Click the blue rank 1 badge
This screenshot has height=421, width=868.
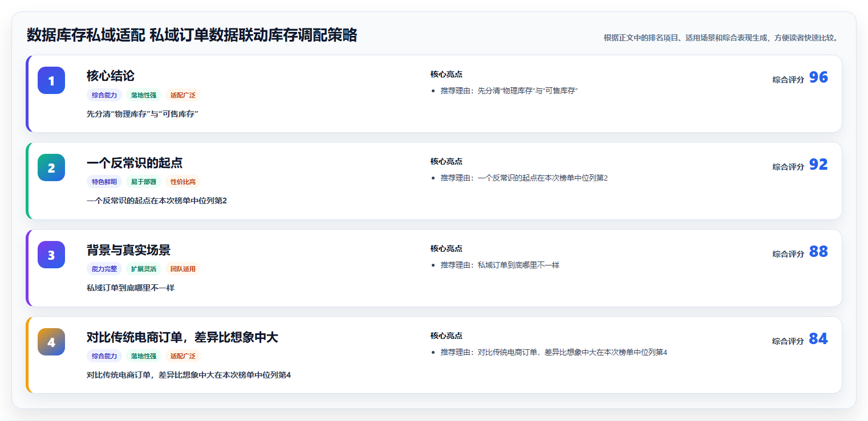tap(51, 80)
